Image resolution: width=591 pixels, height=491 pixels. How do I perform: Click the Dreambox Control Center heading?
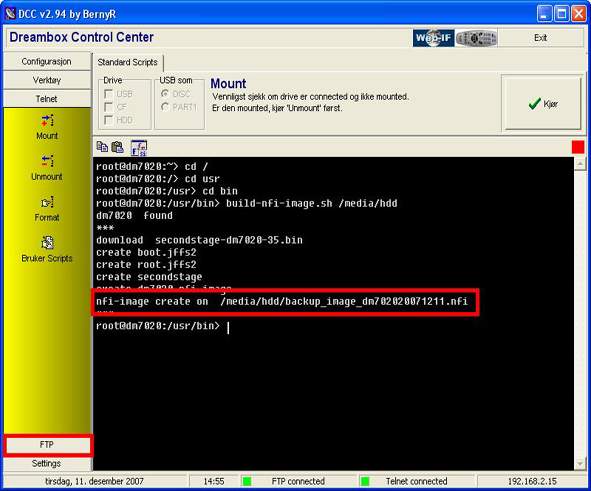tap(81, 37)
